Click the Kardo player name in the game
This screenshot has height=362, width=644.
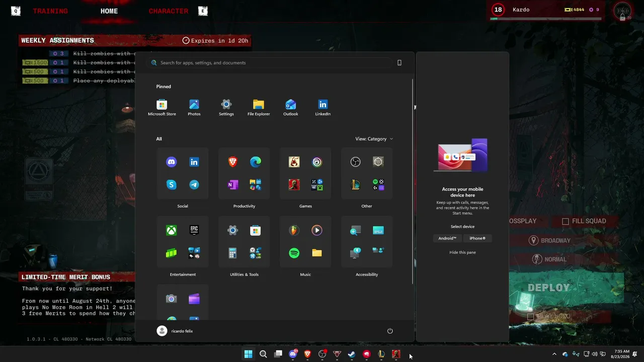coord(521,10)
